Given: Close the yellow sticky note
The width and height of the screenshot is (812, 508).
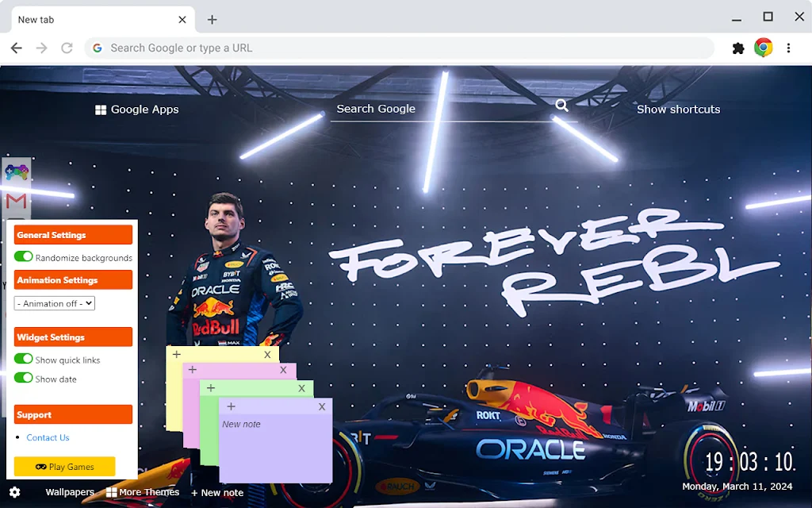Looking at the screenshot, I should [267, 355].
